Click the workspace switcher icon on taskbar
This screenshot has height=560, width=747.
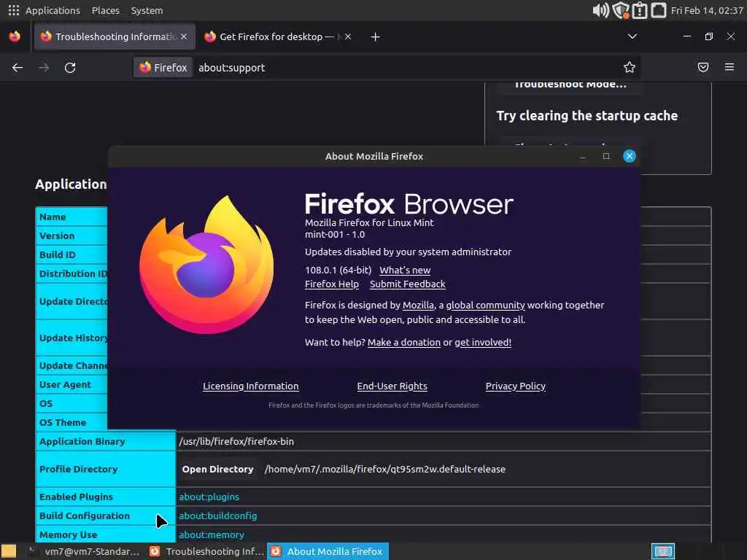[x=662, y=551]
